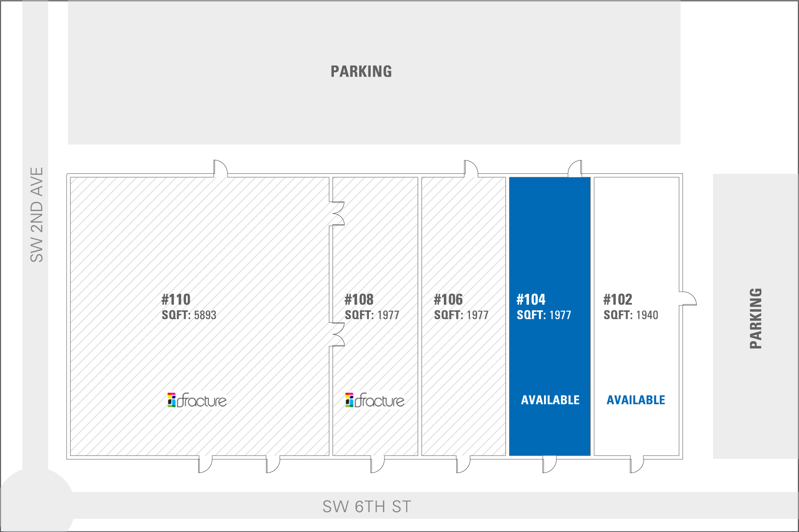Click the upper double door between #110 and #108
This screenshot has width=799, height=532.
[338, 214]
